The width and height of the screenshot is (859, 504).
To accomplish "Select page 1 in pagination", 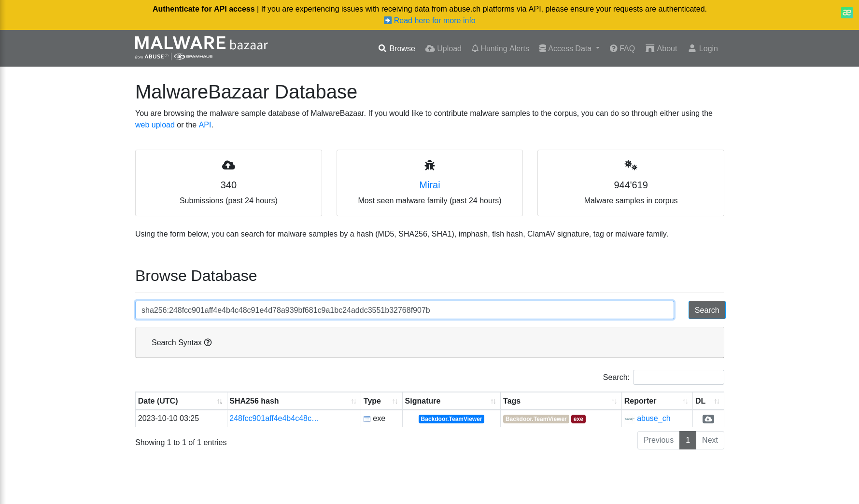I will [x=688, y=440].
